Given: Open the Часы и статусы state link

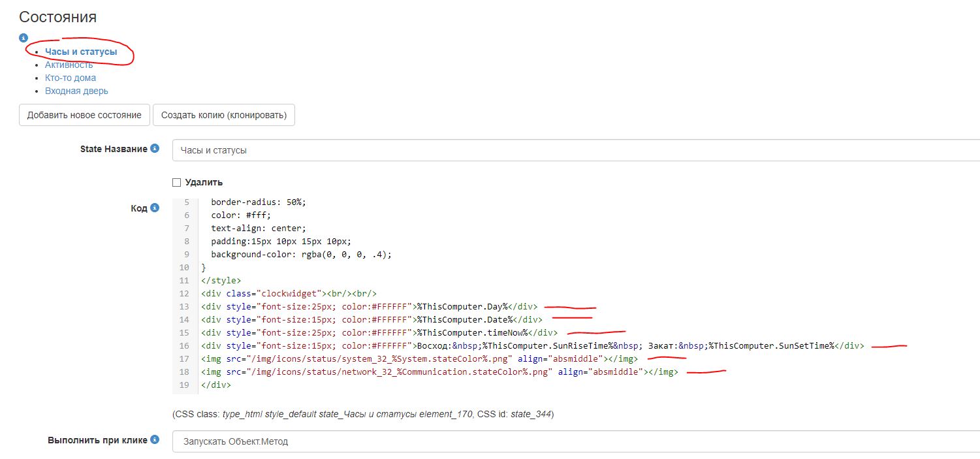Looking at the screenshot, I should coord(81,52).
